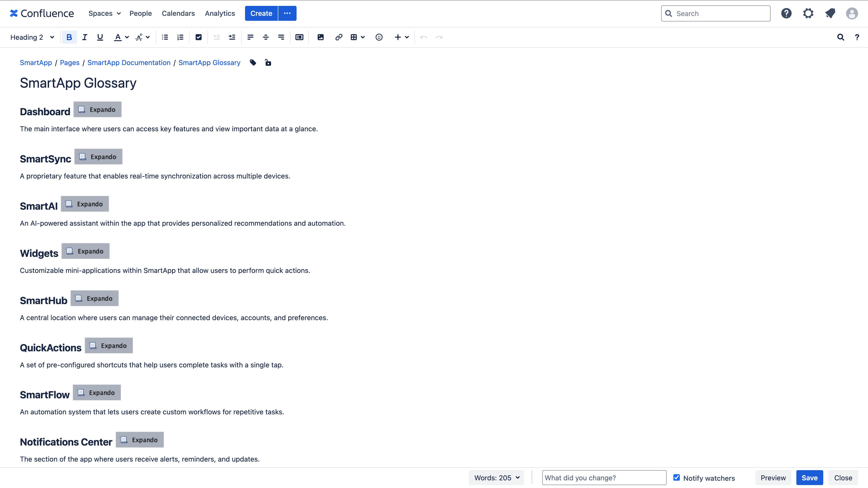Insert a link
868x488 pixels.
(338, 37)
